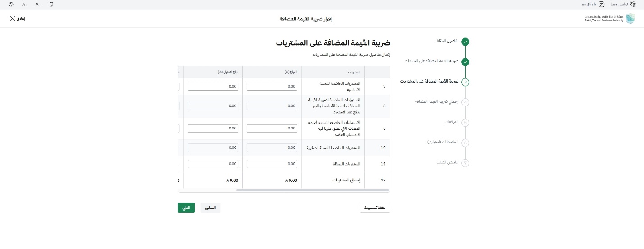
Task: Close the VAT return with إغلاق
Action: 17,18
